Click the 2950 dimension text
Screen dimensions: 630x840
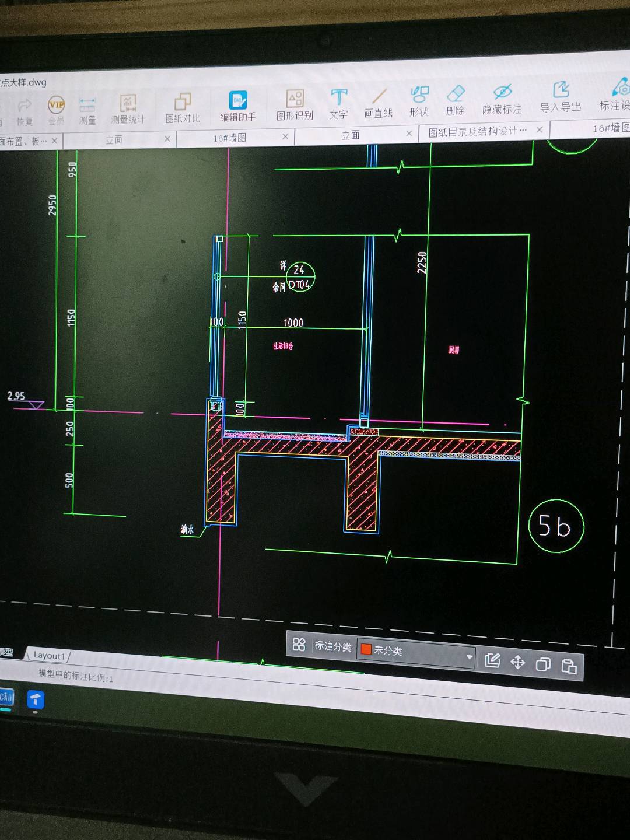[52, 205]
